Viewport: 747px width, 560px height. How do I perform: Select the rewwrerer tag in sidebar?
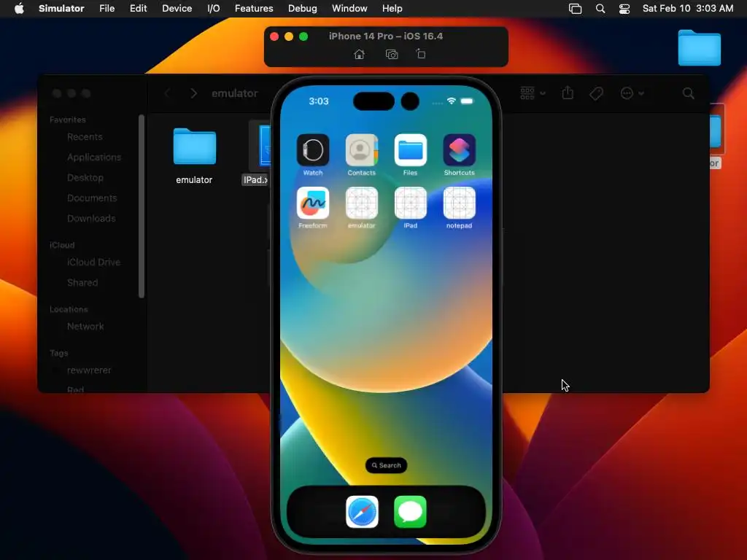pos(89,370)
